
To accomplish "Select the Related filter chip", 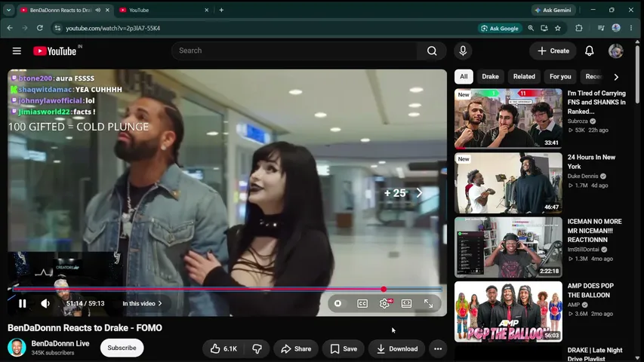I will click(524, 77).
